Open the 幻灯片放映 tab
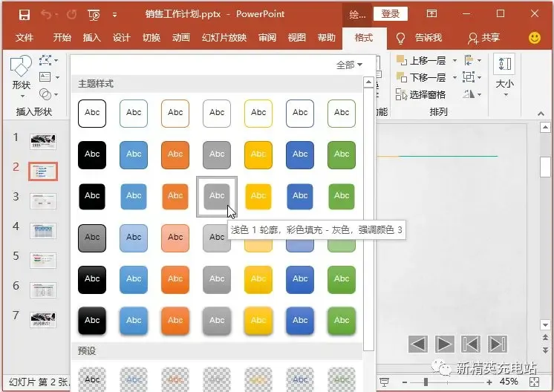 (224, 37)
